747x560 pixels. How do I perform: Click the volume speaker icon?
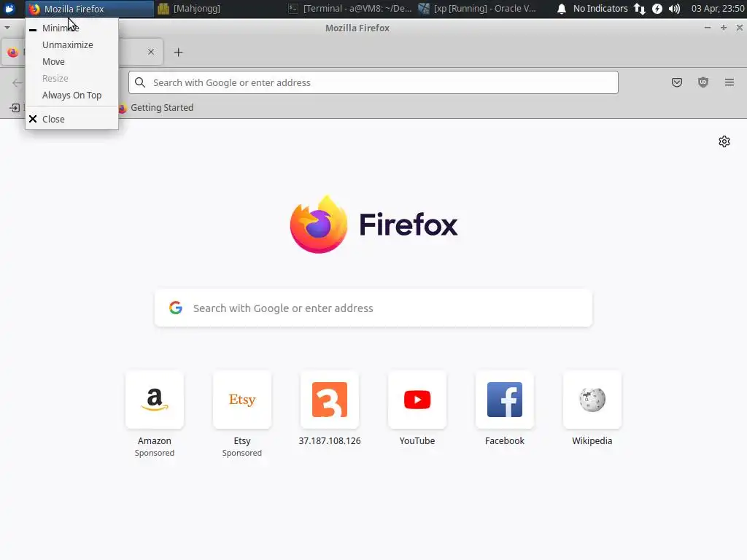[x=674, y=9]
